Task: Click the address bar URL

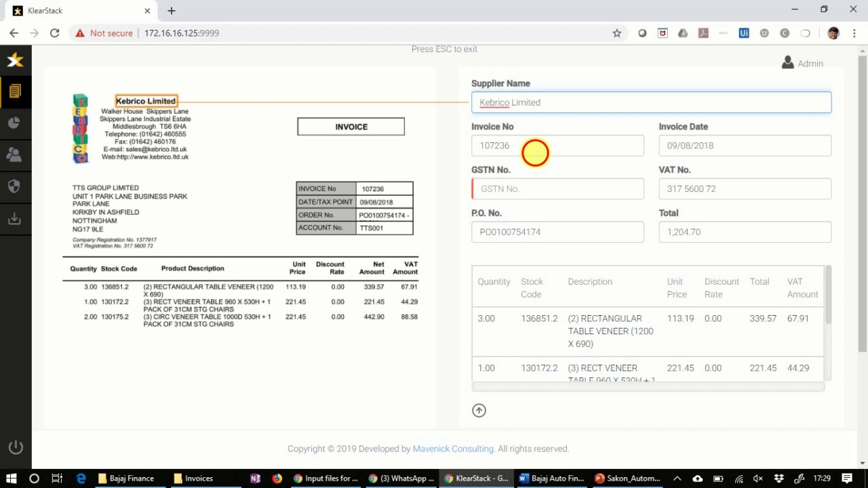Action: click(182, 33)
